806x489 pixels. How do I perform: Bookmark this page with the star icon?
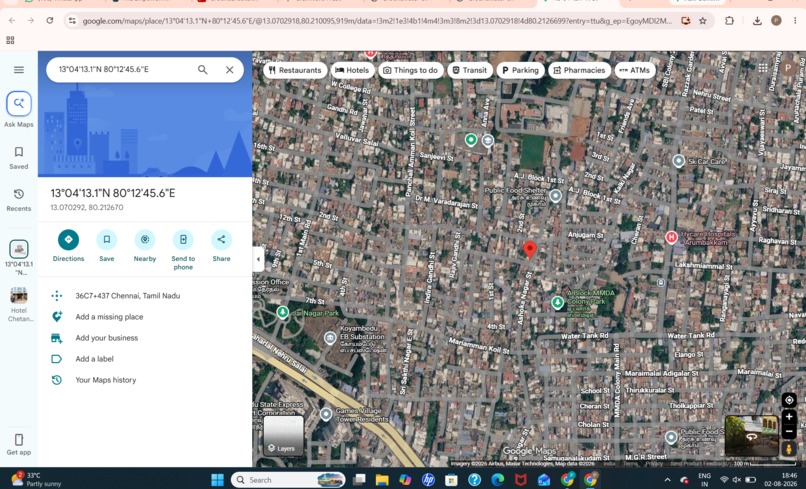click(703, 21)
